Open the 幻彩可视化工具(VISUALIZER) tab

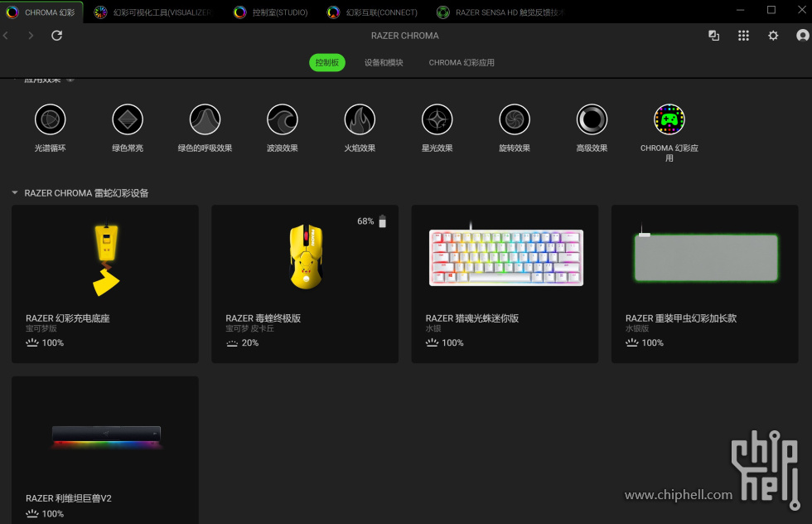click(x=152, y=12)
